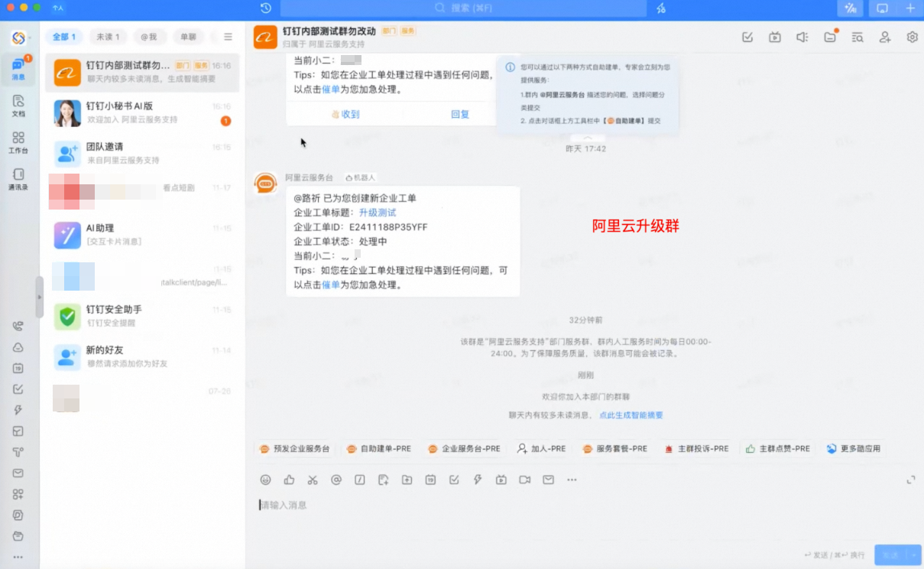Open the 预发企业服务台 shortcut

[294, 449]
